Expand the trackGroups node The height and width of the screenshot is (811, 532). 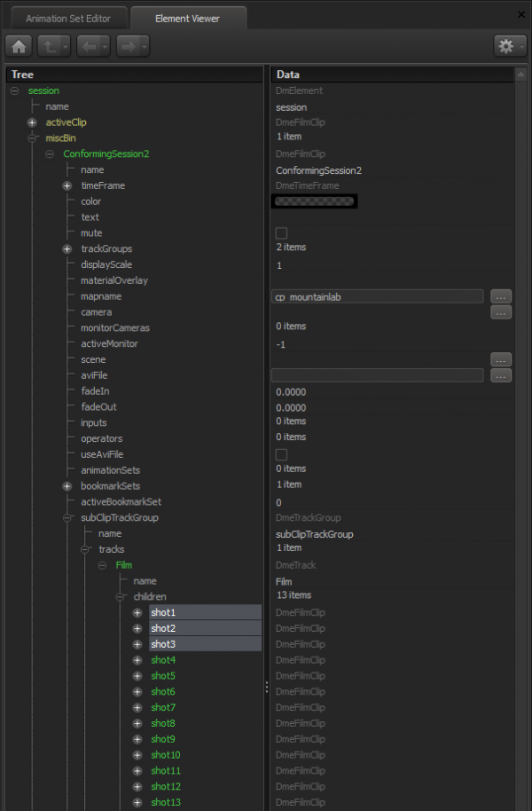(x=66, y=248)
